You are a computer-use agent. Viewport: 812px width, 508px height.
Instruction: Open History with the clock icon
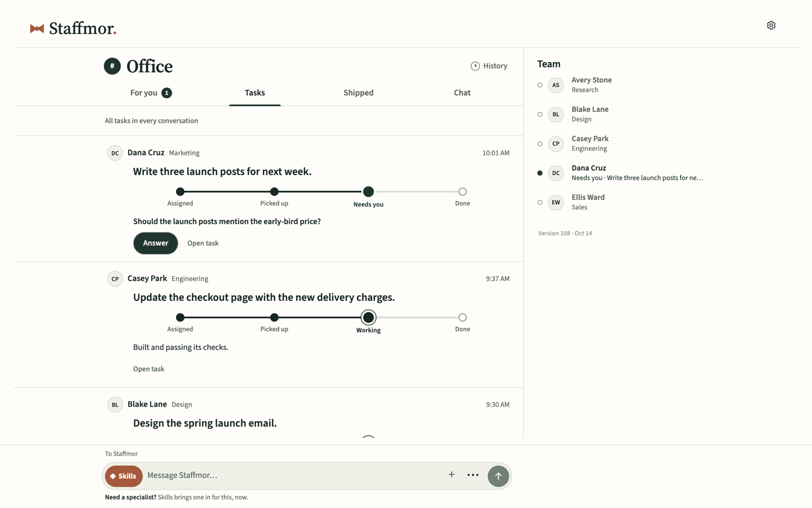click(489, 66)
